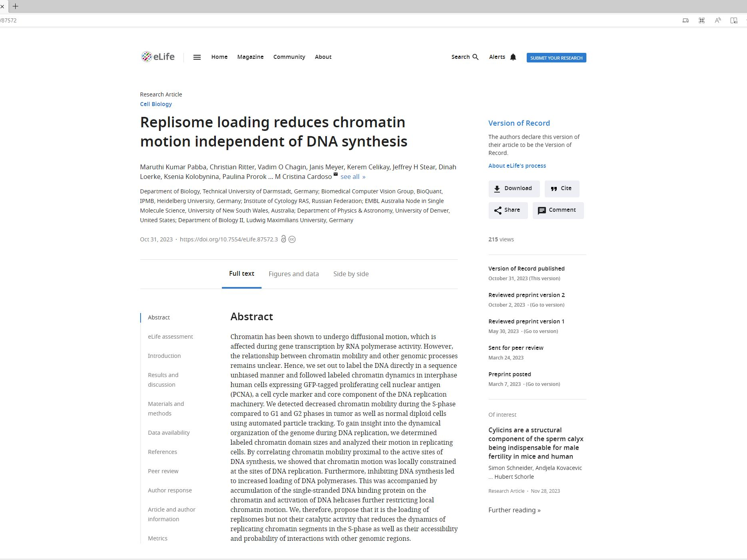The height and width of the screenshot is (560, 747).
Task: Close the current browser tab
Action: click(x=2, y=6)
